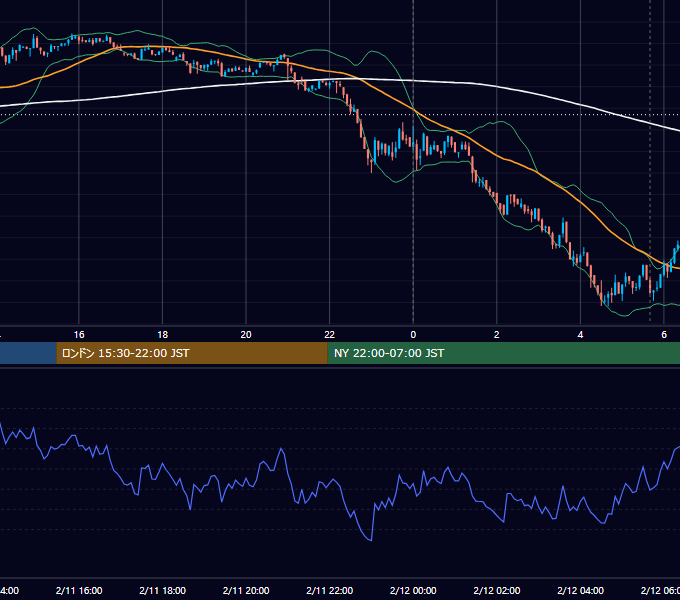680x600 pixels.
Task: Click the 2/11 20:00 label on indicator axis
Action: 246,591
